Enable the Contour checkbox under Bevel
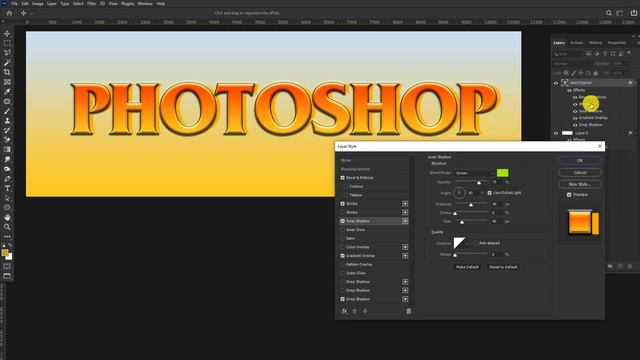The height and width of the screenshot is (360, 640). 346,187
